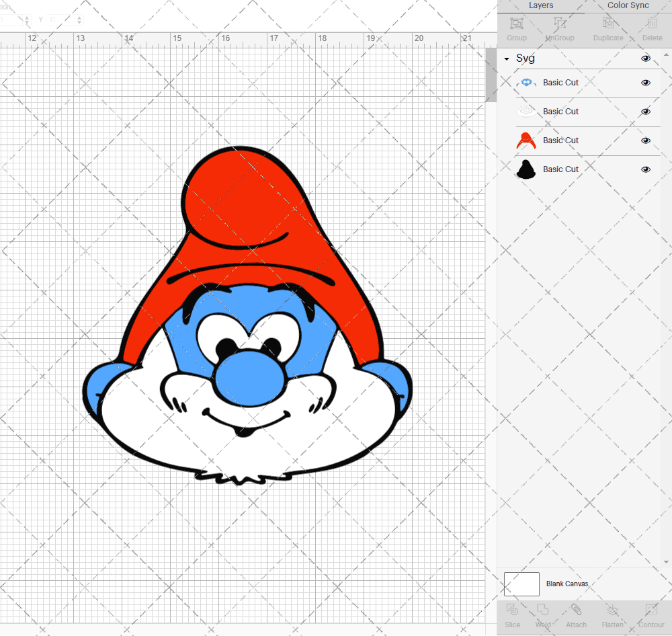The width and height of the screenshot is (672, 636).
Task: Click the Delete trash icon
Action: [x=652, y=23]
